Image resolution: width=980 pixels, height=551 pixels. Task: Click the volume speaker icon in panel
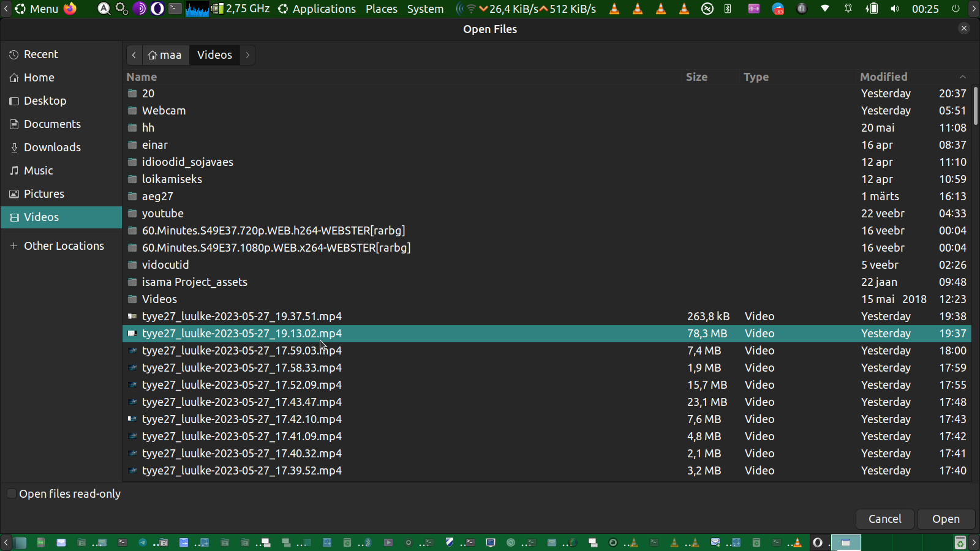click(x=895, y=9)
